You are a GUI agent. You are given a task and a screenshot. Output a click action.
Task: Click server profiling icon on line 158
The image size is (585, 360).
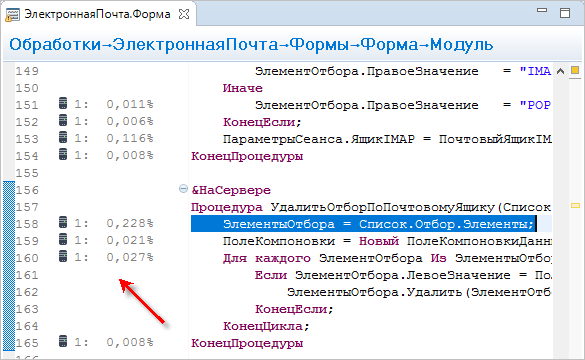(x=63, y=222)
